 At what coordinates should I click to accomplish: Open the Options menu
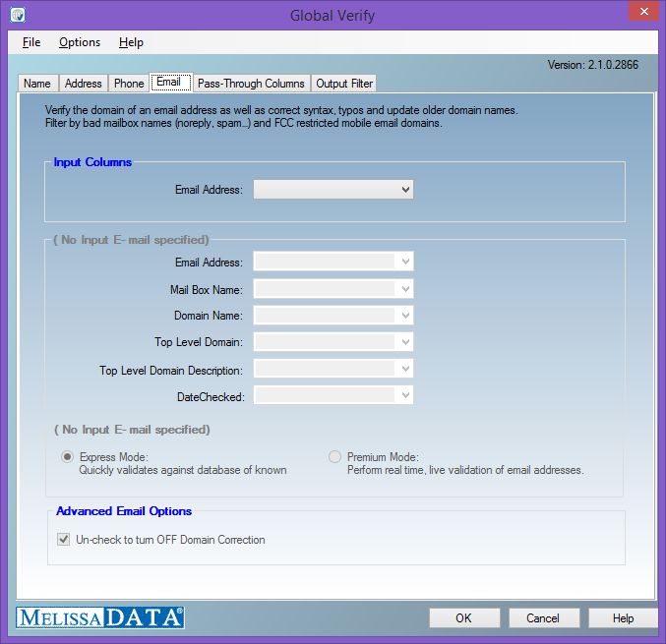point(80,42)
